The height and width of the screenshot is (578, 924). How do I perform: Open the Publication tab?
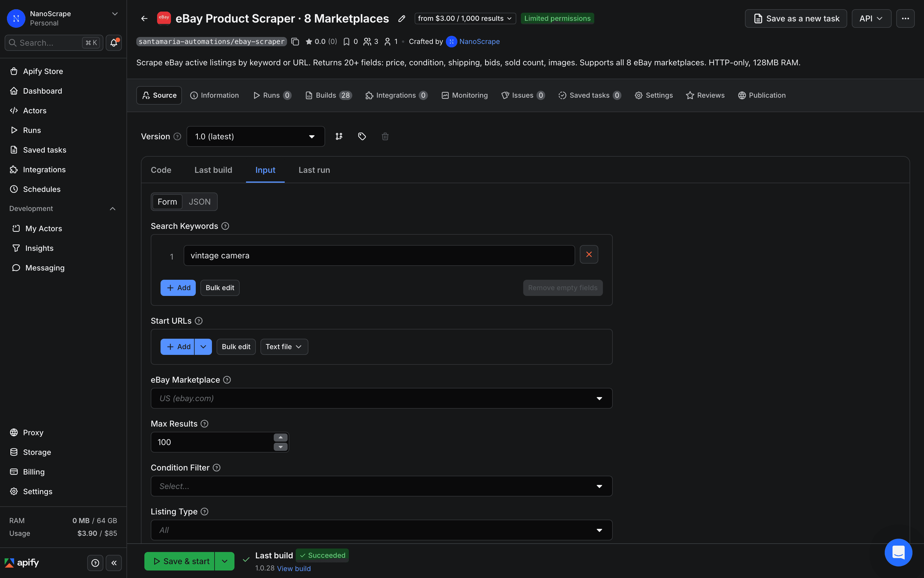click(762, 95)
